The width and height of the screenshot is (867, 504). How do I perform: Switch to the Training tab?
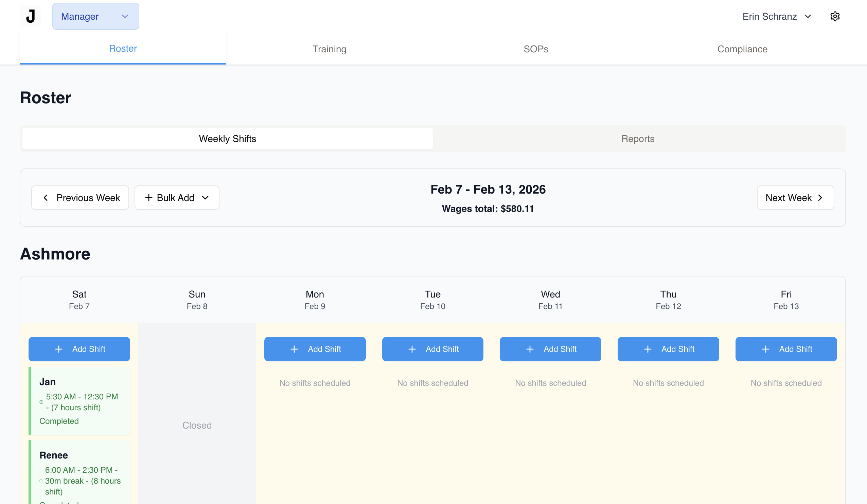click(x=329, y=49)
